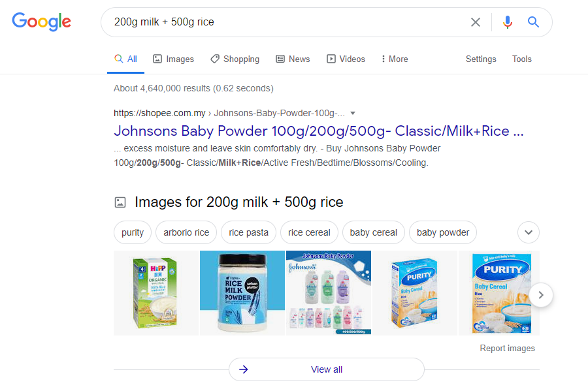Start voice search with the microphone icon
Screen dimensions: 588x389
(x=508, y=22)
